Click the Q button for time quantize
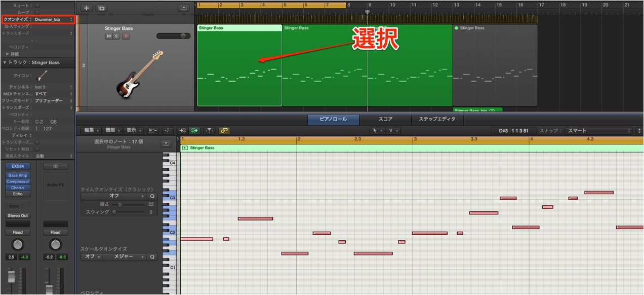The width and height of the screenshot is (644, 295). (152, 196)
